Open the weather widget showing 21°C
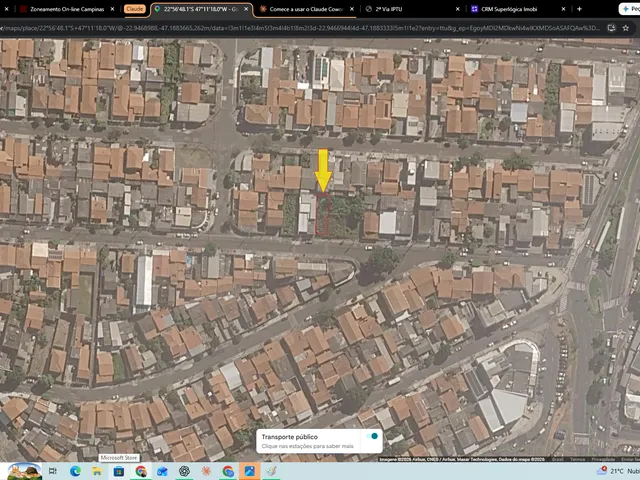 (x=616, y=471)
